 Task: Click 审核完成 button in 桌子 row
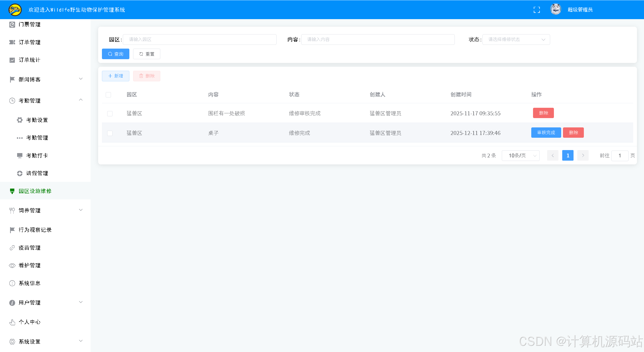[x=546, y=133]
